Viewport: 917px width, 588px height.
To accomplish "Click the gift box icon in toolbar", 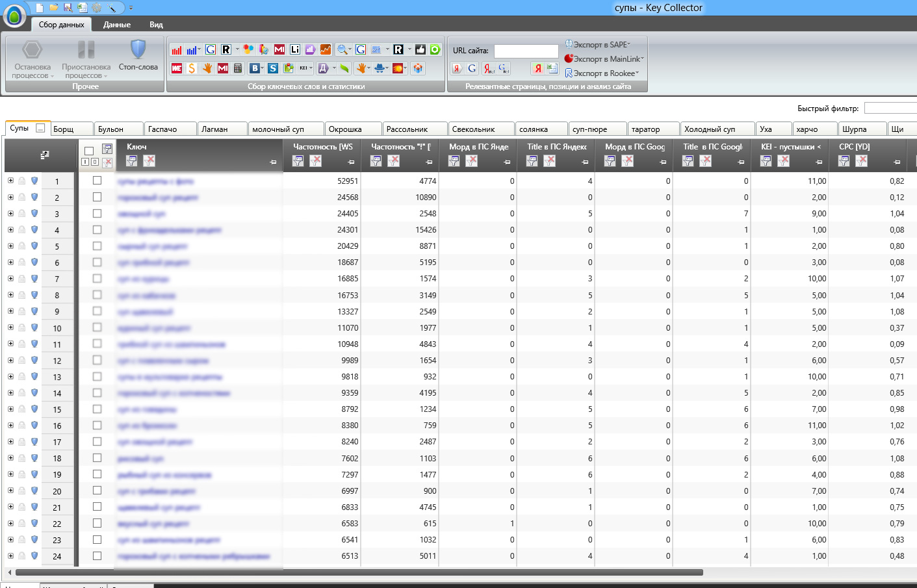I will [418, 68].
